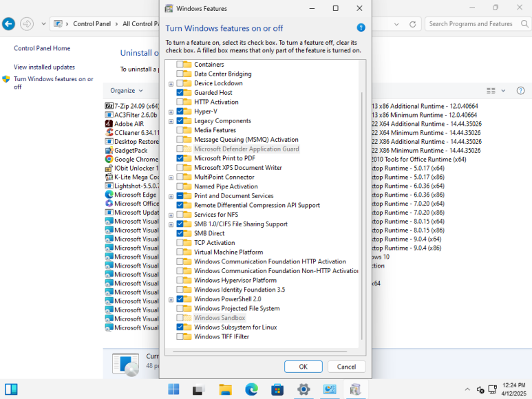Click the view layout icon
The height and width of the screenshot is (399, 532).
(x=491, y=91)
